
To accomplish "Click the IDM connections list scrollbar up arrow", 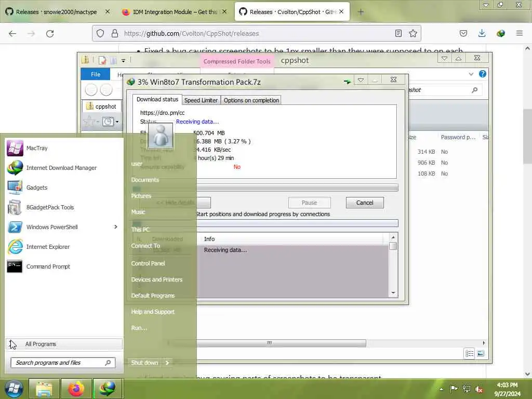I will 393,237.
